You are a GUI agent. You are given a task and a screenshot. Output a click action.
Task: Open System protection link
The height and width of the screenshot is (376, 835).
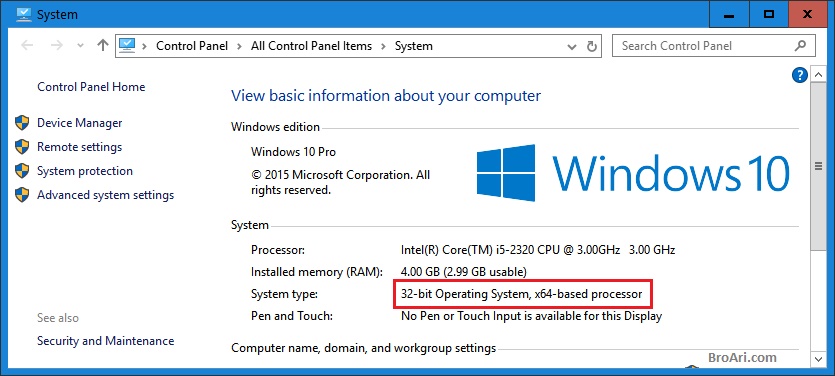click(85, 171)
